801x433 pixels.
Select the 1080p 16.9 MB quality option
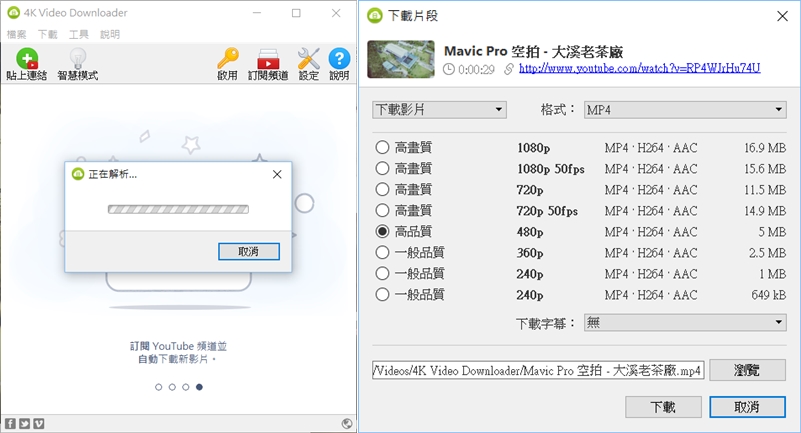(x=382, y=148)
